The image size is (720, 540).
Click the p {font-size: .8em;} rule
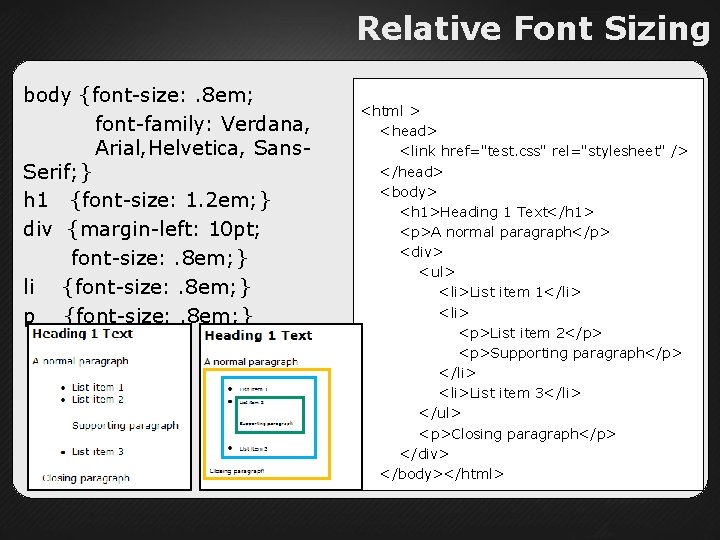138,315
